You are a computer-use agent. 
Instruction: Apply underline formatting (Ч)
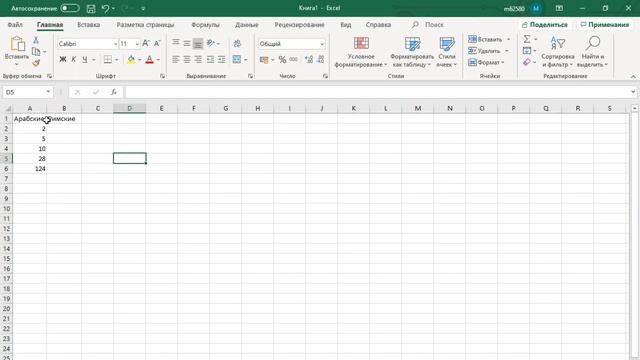pos(84,60)
